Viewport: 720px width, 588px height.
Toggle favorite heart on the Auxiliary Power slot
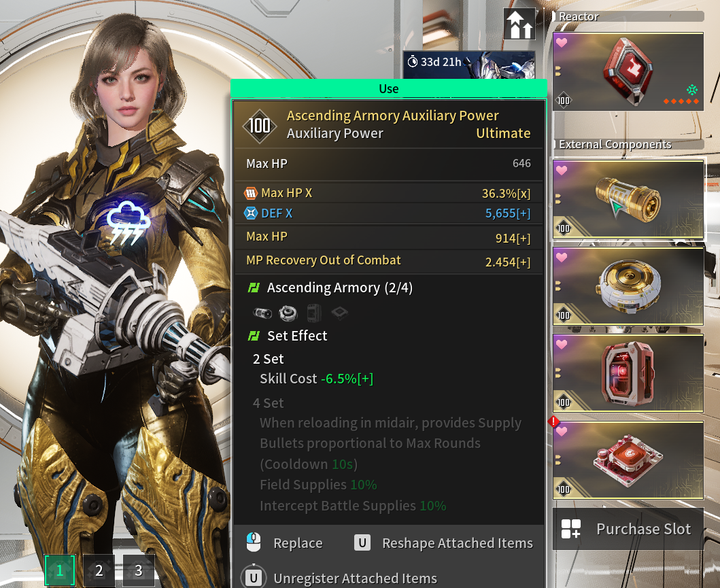coord(561,171)
